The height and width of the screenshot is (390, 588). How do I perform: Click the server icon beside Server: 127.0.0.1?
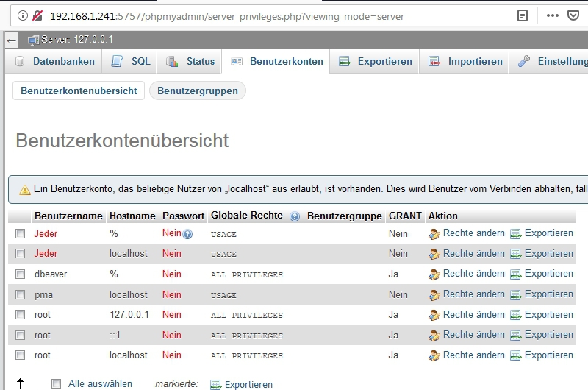coord(33,40)
